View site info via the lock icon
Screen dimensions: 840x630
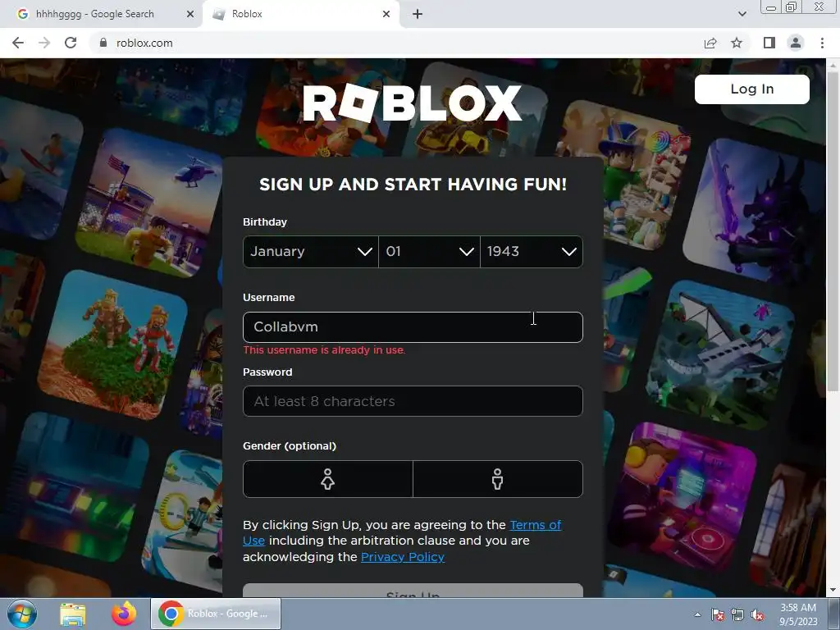coord(103,43)
